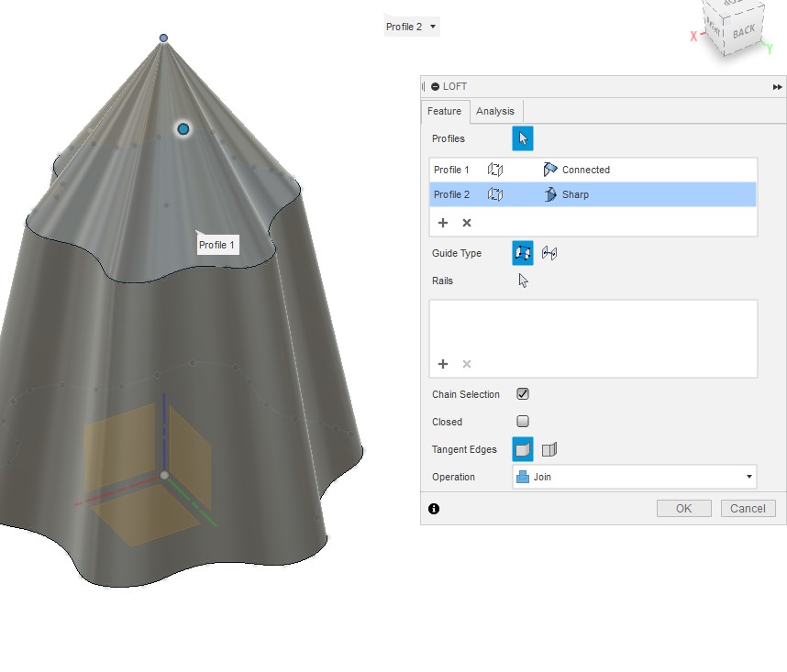Viewport: 787px width, 672px height.
Task: Click the Connected continuity flag icon for Profile 1
Action: point(550,170)
